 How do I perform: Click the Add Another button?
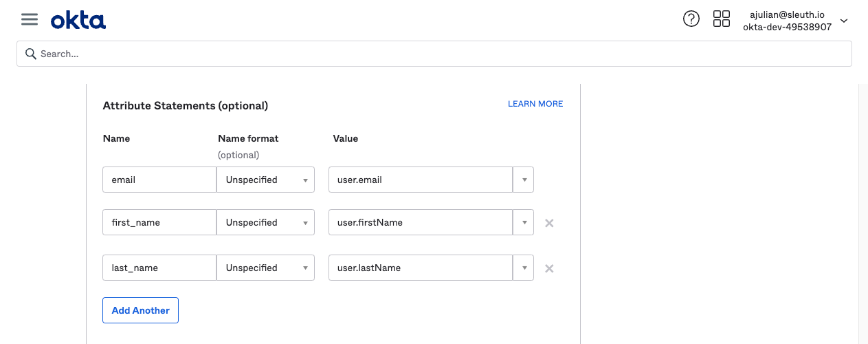140,310
